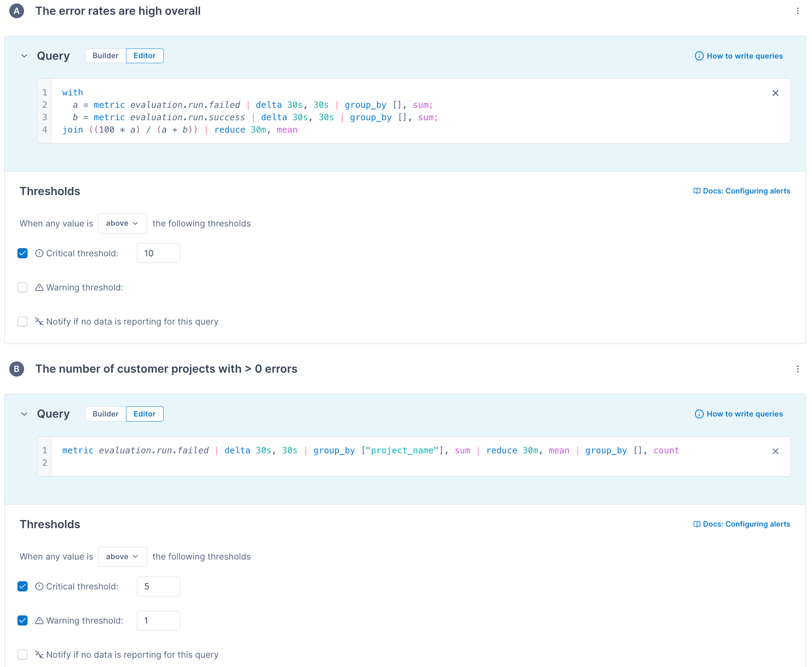Click the info icon before How to write queries
The height and width of the screenshot is (667, 812).
pyautogui.click(x=699, y=56)
